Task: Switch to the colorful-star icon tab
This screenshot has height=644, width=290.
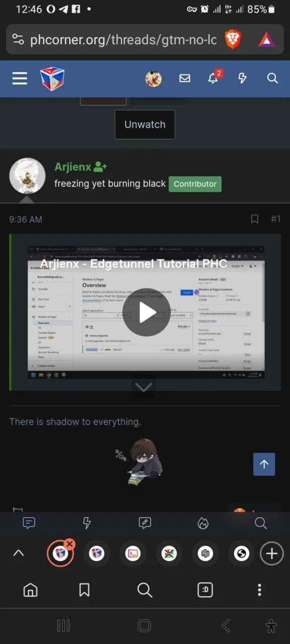Action: pyautogui.click(x=169, y=554)
